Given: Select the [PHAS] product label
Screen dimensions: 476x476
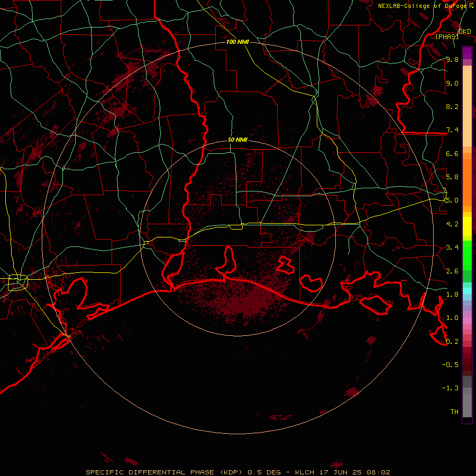Looking at the screenshot, I should (447, 37).
